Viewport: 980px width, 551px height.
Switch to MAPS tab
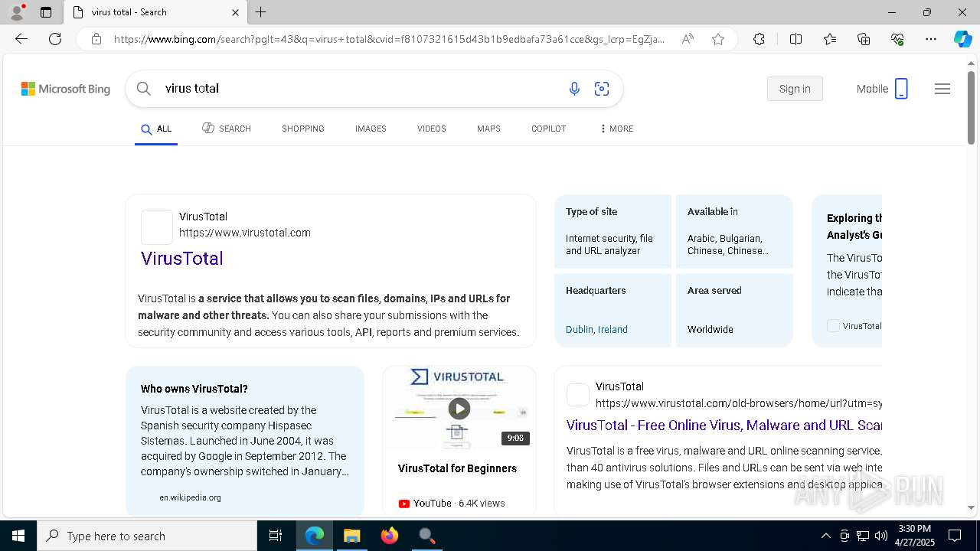[x=488, y=129]
